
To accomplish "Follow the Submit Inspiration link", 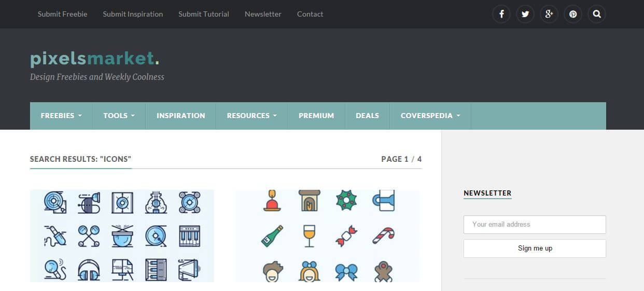I will tap(133, 14).
